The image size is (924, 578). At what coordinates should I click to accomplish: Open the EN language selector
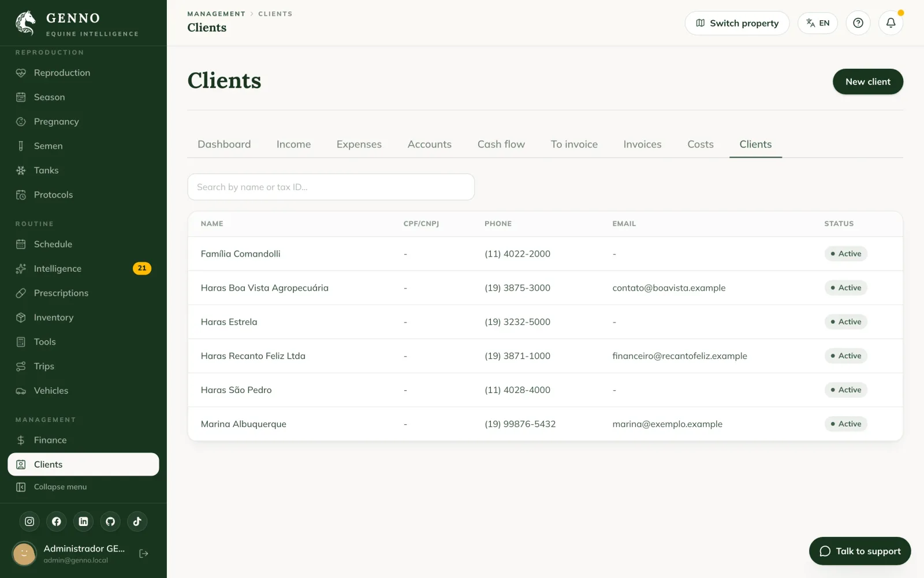click(x=818, y=23)
